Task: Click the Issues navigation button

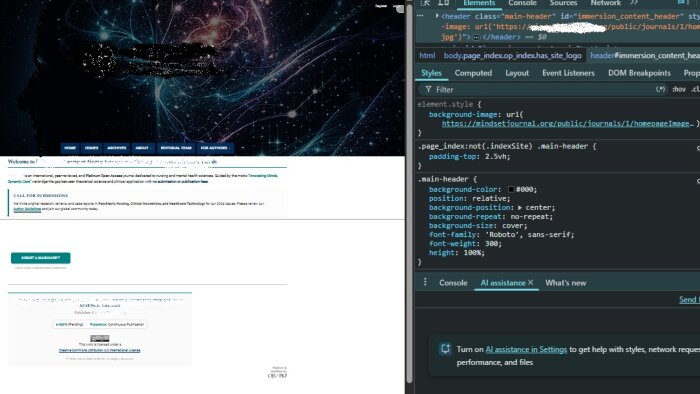Action: click(92, 148)
